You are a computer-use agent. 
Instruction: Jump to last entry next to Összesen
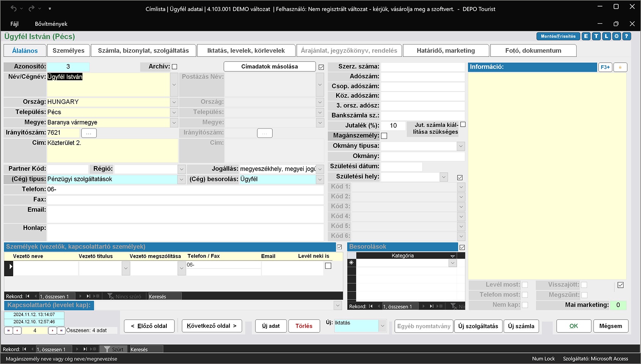pos(61,331)
